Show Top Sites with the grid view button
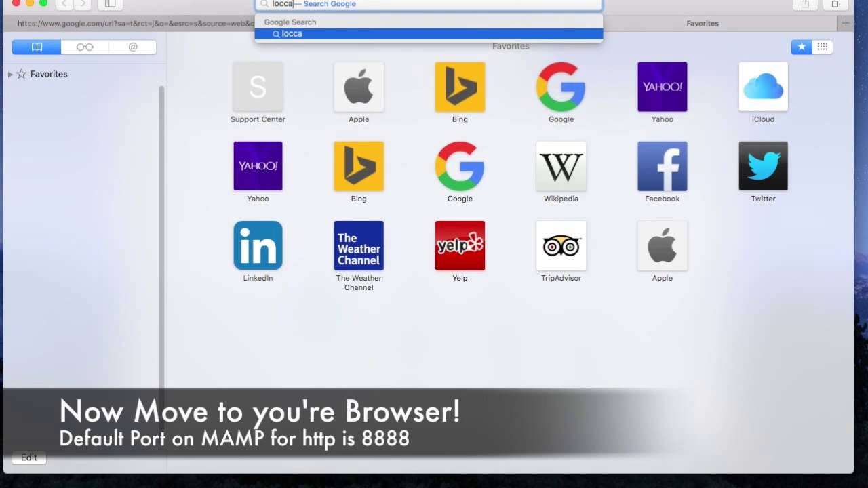Viewport: 868px width, 488px height. (822, 47)
